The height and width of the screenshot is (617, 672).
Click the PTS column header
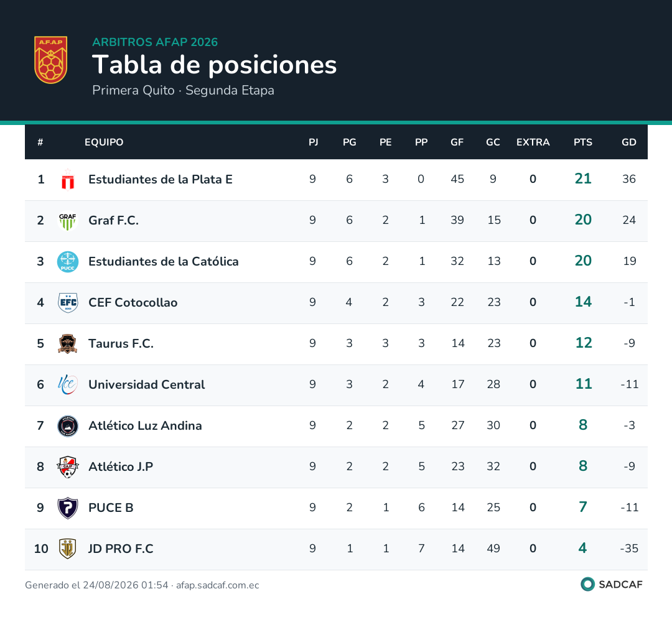583,142
